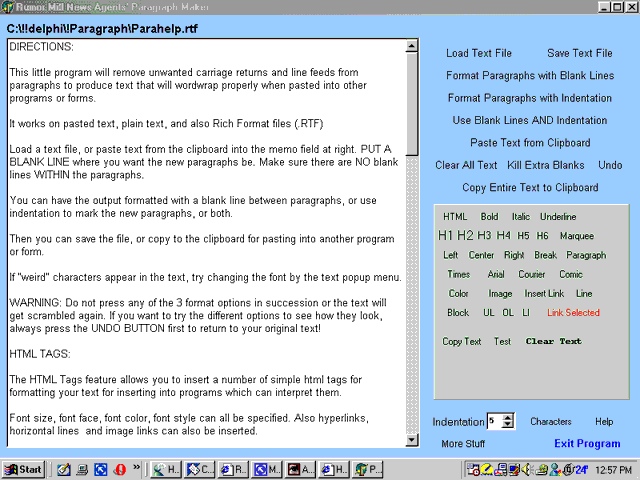The image size is (640, 480).
Task: Switch to the taskbar window labeled 'M..'
Action: (x=267, y=470)
